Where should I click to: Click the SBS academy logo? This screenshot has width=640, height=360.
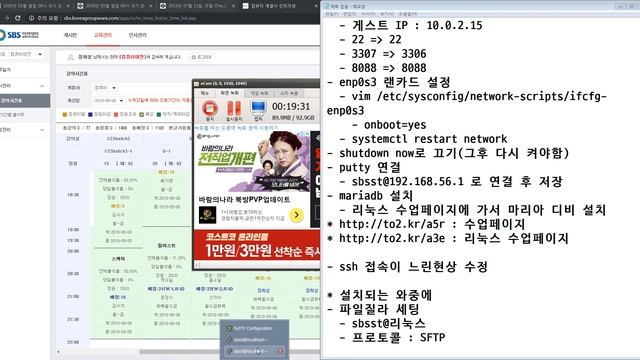click(20, 35)
